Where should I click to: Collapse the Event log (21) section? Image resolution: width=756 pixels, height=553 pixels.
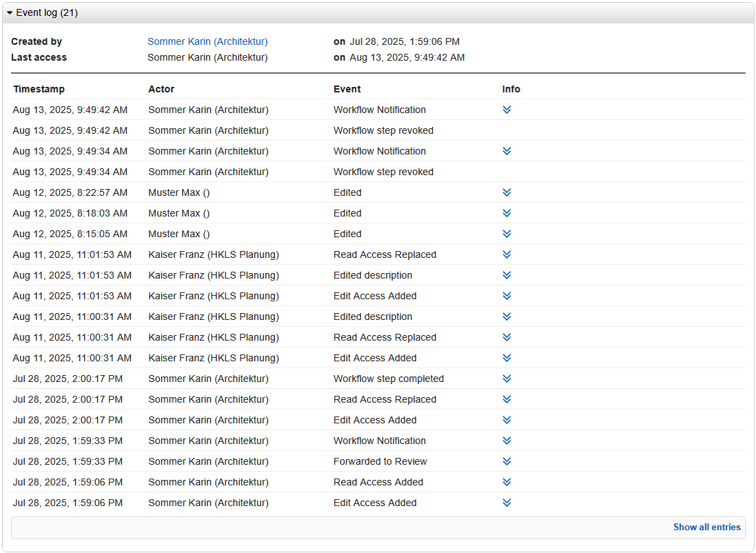pyautogui.click(x=10, y=13)
